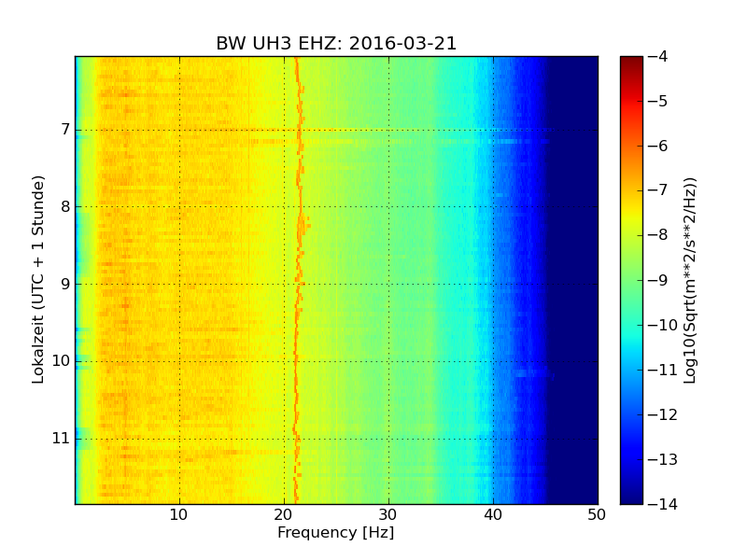Click x-axis tick label 50
The width and height of the screenshot is (747, 560).
(x=597, y=515)
